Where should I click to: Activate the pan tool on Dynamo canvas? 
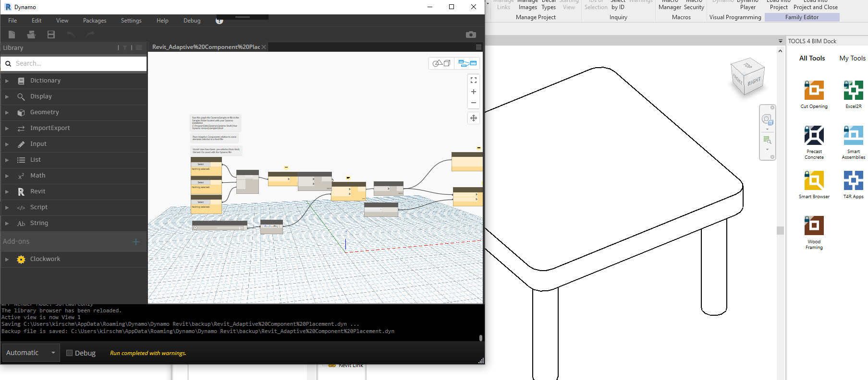pyautogui.click(x=474, y=118)
